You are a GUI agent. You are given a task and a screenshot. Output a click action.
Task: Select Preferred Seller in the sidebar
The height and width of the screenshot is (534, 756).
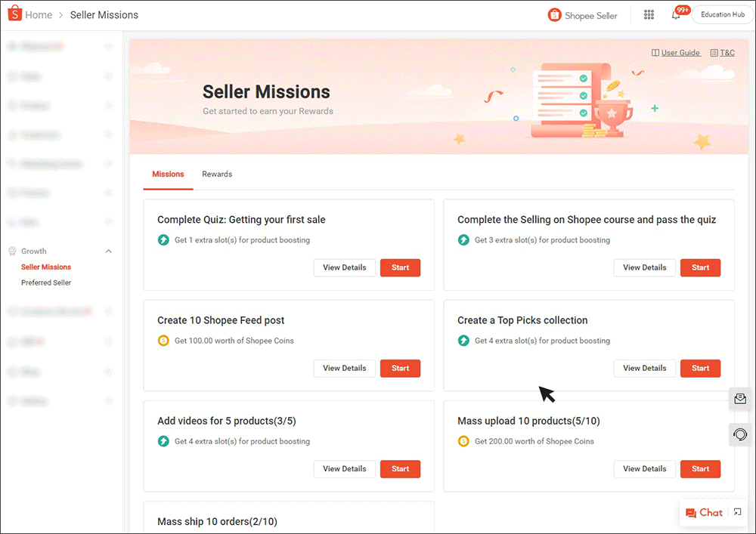(x=46, y=282)
